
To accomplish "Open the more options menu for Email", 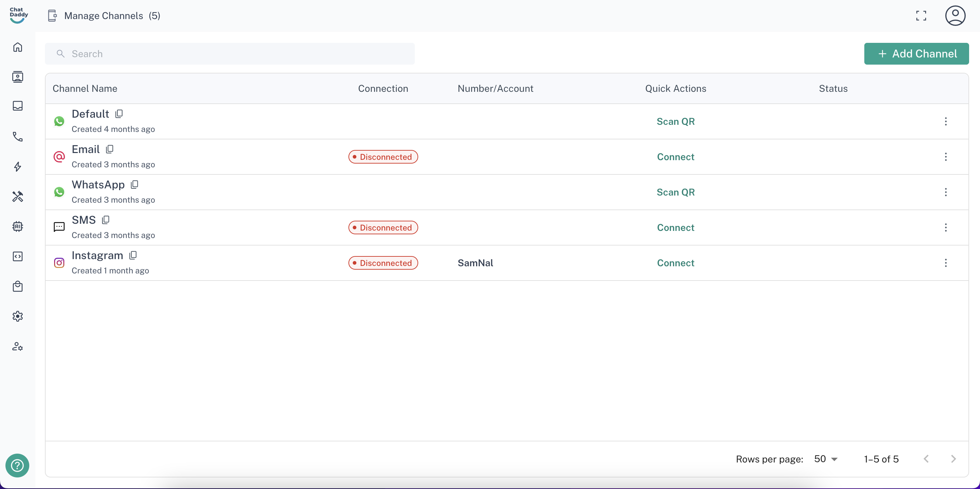I will (945, 157).
